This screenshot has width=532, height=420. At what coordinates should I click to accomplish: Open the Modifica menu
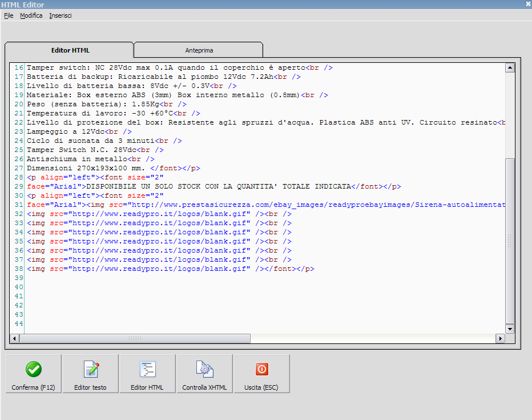pyautogui.click(x=31, y=15)
